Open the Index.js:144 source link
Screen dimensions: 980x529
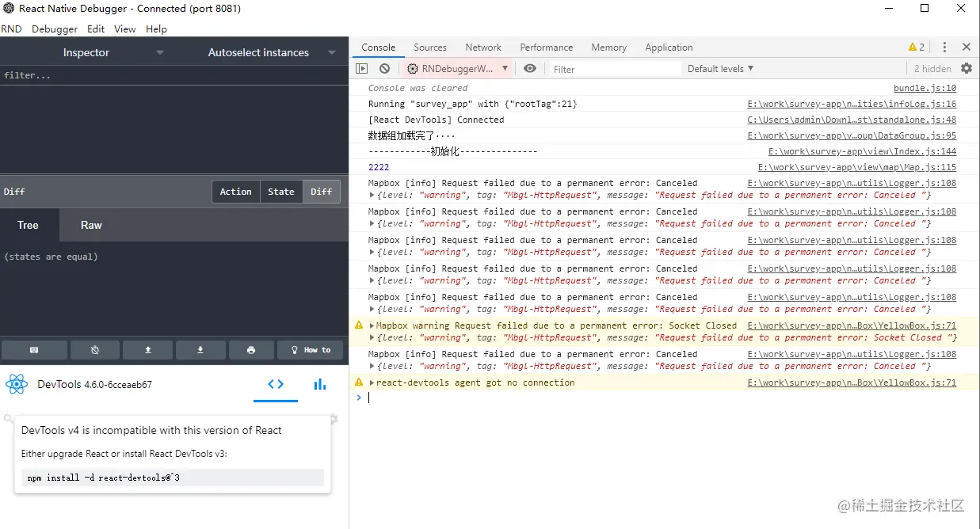(x=862, y=151)
